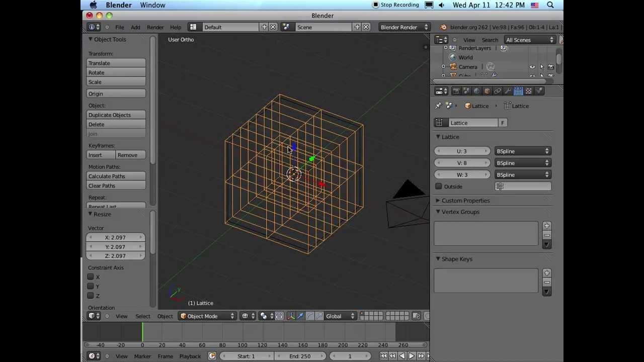Toggle the 3D manipulator axes widget
The image size is (644, 362).
click(291, 316)
